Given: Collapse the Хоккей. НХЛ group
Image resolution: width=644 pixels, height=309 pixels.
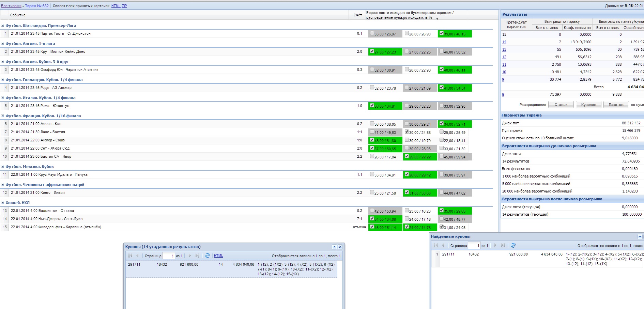Looking at the screenshot, I should 3,203.
